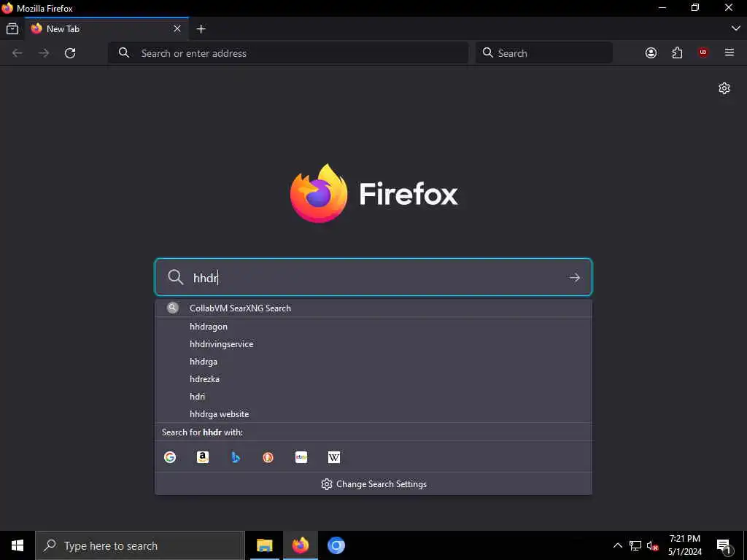747x560 pixels.
Task: Click the Type here to search taskbar box
Action: tap(140, 545)
